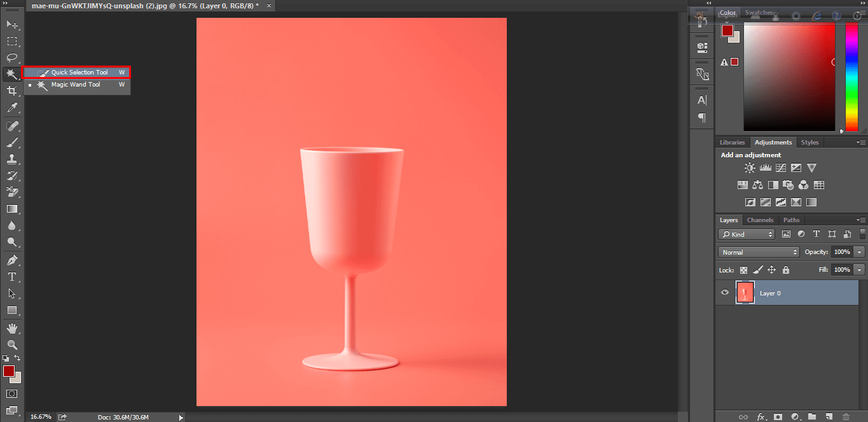Open the blend mode dropdown showing Normal
The height and width of the screenshot is (422, 868).
[x=758, y=251]
